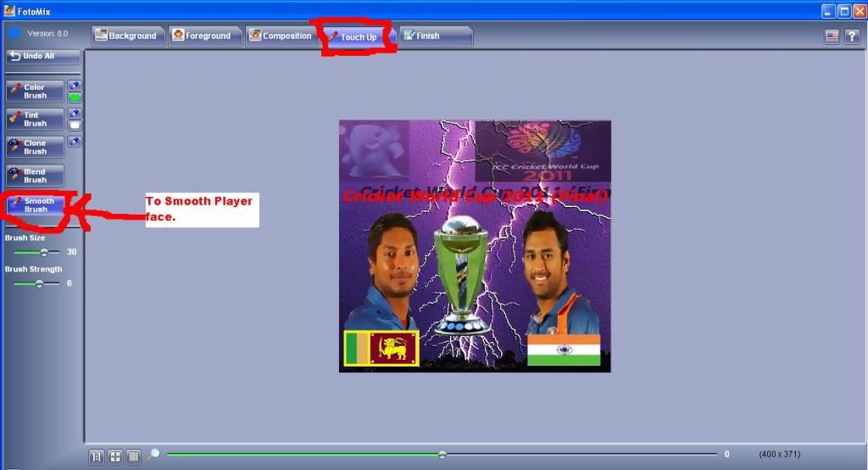Screen dimensions: 868x470
Task: Maximize the FotoMix window
Action: click(x=844, y=11)
